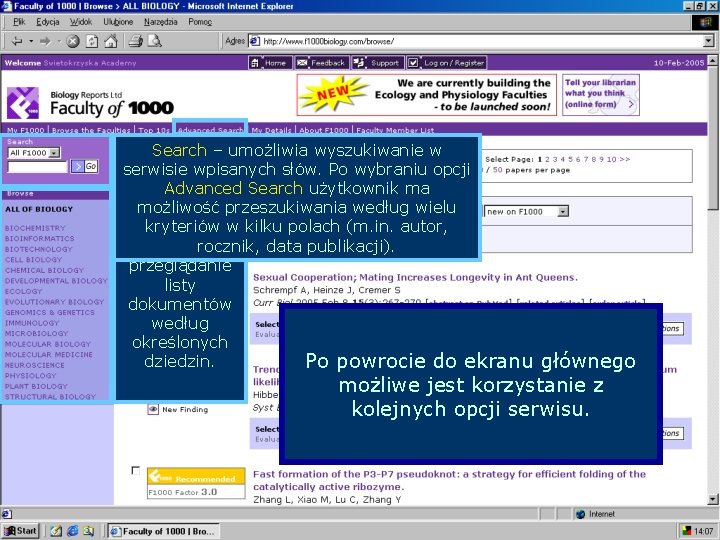The image size is (720, 540).
Task: Open the Narzędzia menu
Action: [160, 22]
